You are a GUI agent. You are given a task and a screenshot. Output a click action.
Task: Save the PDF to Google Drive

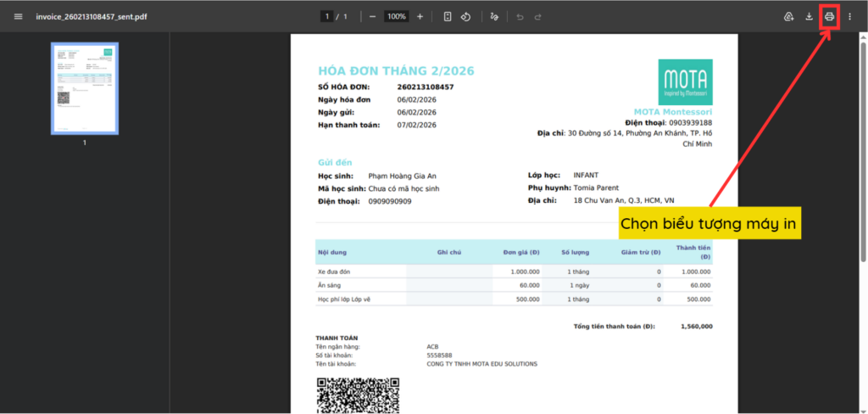pyautogui.click(x=789, y=17)
